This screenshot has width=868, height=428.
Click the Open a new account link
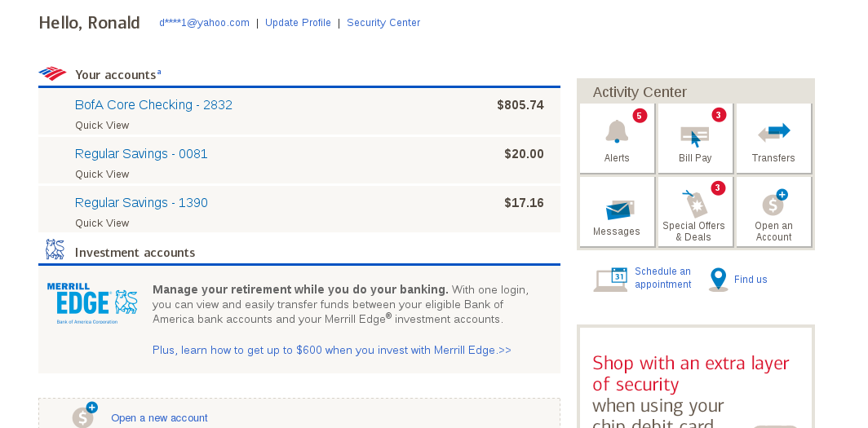tap(159, 418)
